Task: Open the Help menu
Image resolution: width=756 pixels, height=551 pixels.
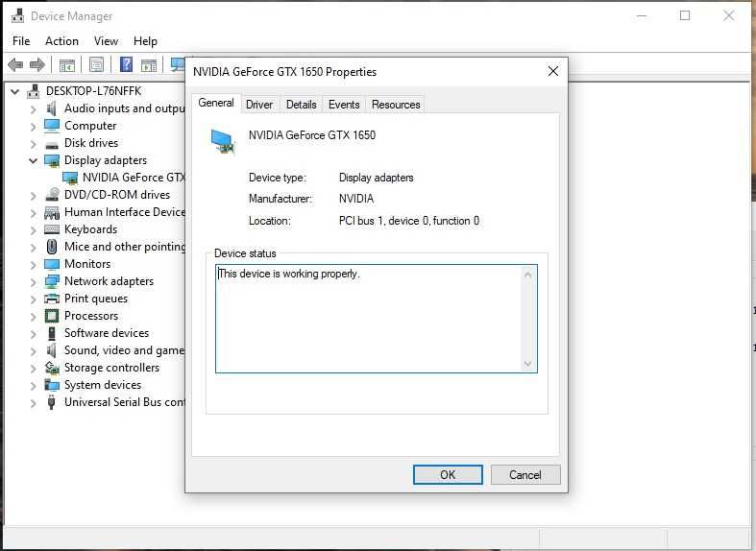Action: (x=145, y=41)
